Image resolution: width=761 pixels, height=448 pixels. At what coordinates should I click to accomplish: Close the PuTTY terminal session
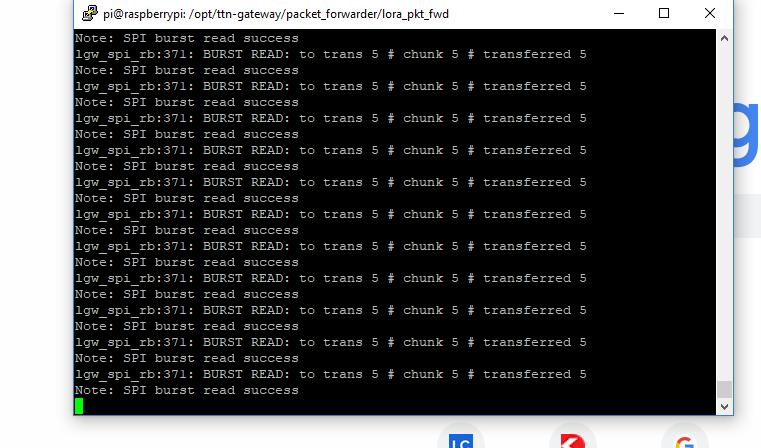pyautogui.click(x=710, y=13)
